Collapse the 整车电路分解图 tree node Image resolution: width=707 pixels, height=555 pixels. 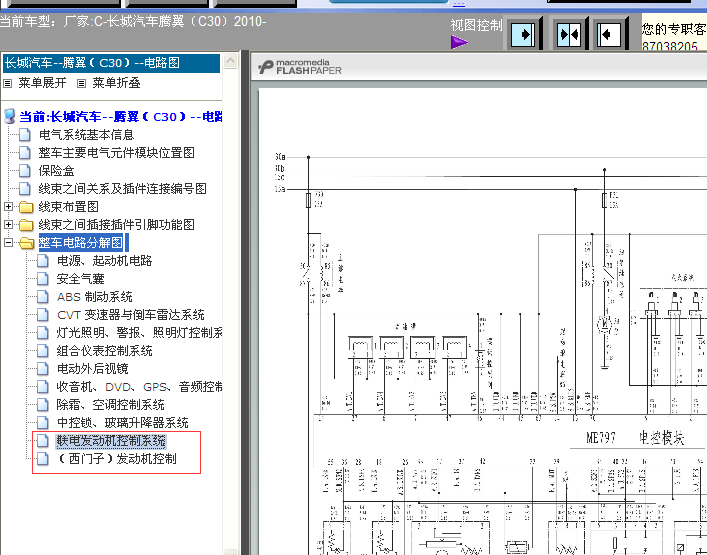[8, 243]
